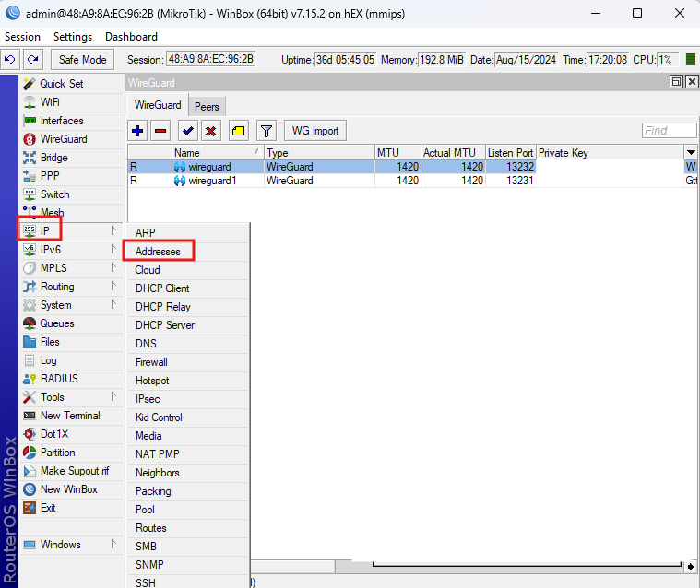The height and width of the screenshot is (588, 700).
Task: Click the undo arrow icon
Action: (x=10, y=59)
